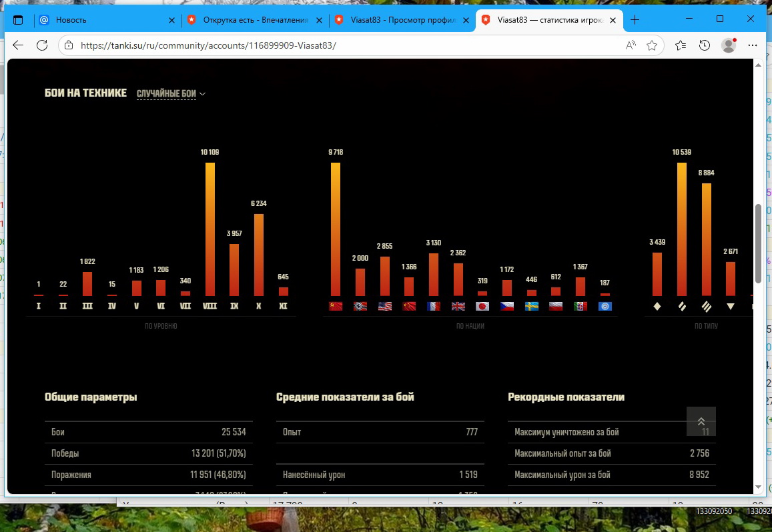Click the Read aloud icon in address bar
772x532 pixels.
[631, 45]
